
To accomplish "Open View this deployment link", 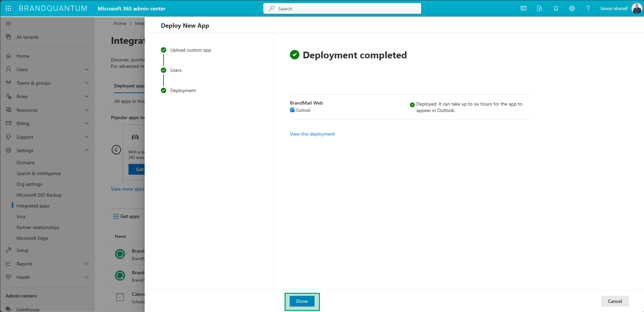I will (x=312, y=134).
